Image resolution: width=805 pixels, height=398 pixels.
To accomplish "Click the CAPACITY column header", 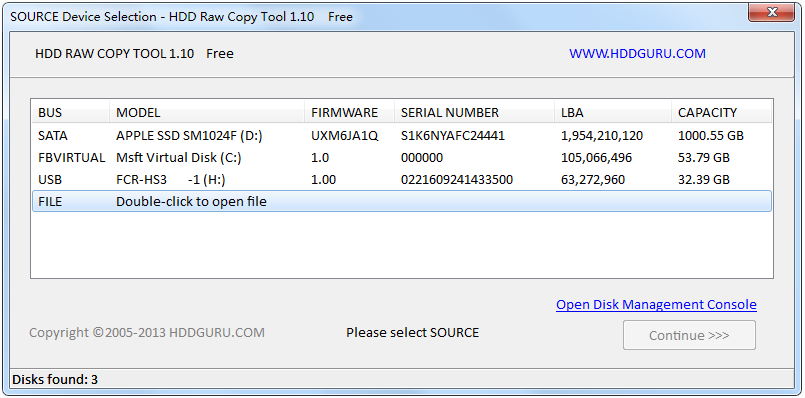I will [x=721, y=112].
